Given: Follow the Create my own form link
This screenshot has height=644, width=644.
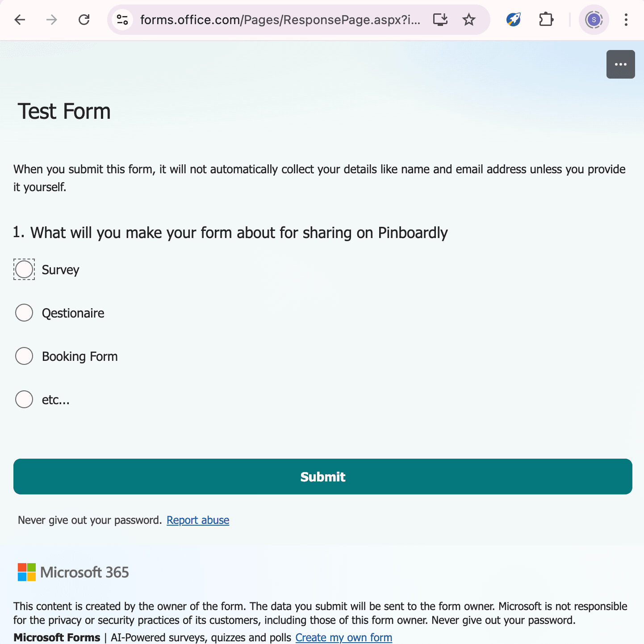Looking at the screenshot, I should (x=343, y=637).
